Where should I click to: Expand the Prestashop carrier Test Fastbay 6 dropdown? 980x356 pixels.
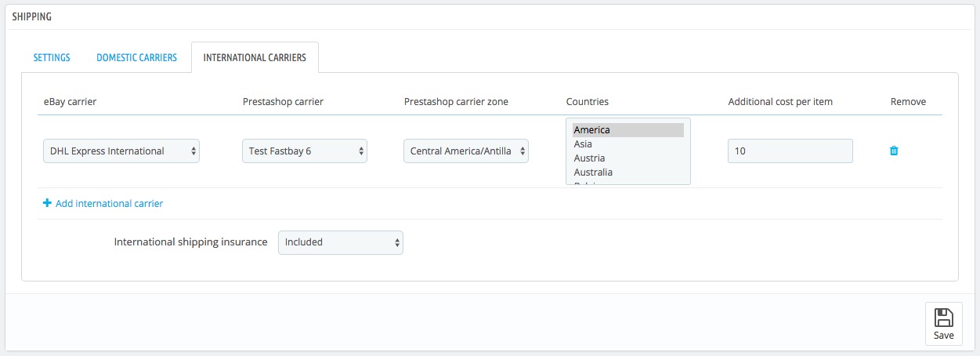click(x=305, y=151)
